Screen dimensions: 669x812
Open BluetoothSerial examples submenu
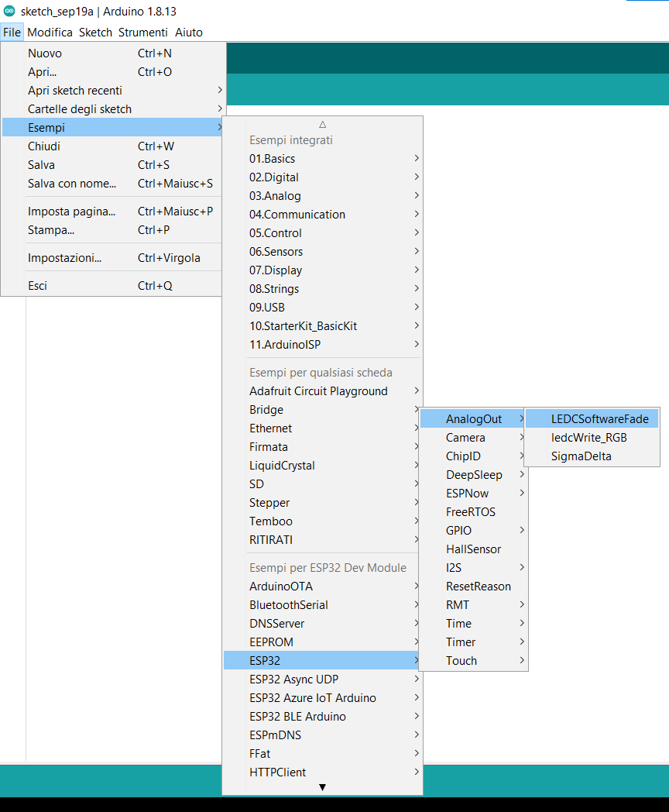[322, 605]
